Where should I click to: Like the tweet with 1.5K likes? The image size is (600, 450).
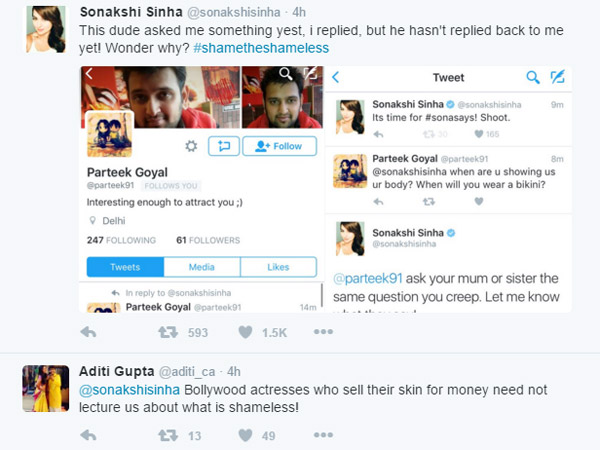[x=244, y=331]
